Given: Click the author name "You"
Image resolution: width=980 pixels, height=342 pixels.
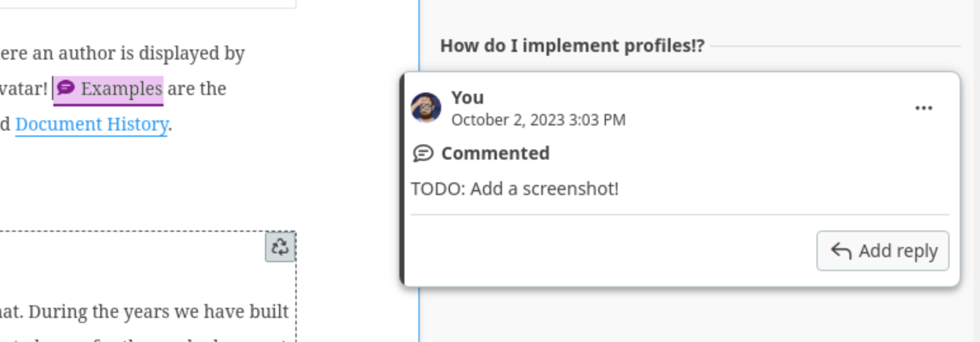Looking at the screenshot, I should click(468, 98).
